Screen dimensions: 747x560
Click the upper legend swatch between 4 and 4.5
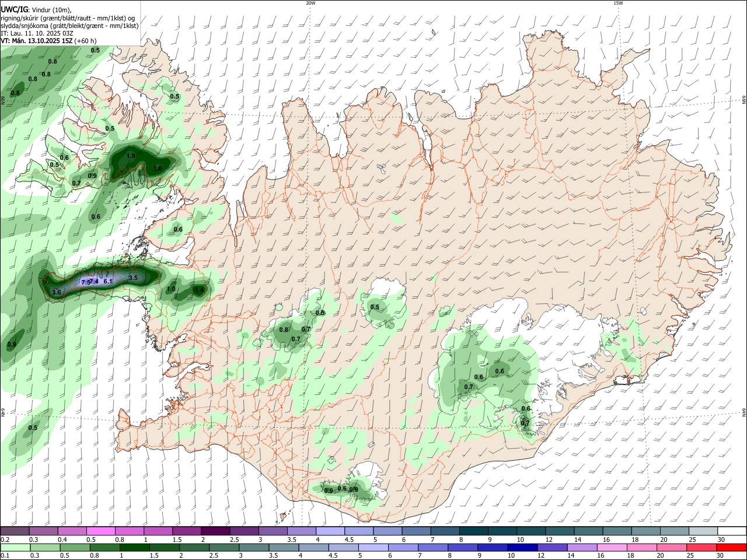tap(330, 531)
